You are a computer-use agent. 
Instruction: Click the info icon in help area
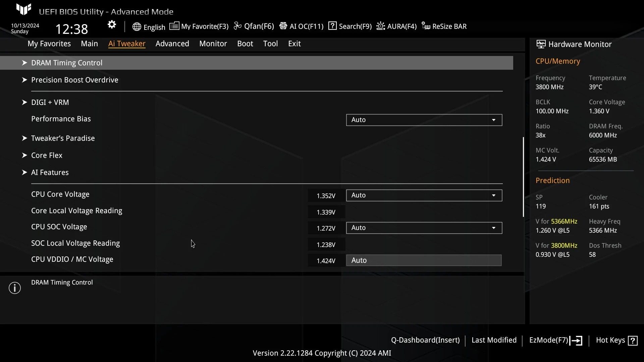tap(15, 288)
